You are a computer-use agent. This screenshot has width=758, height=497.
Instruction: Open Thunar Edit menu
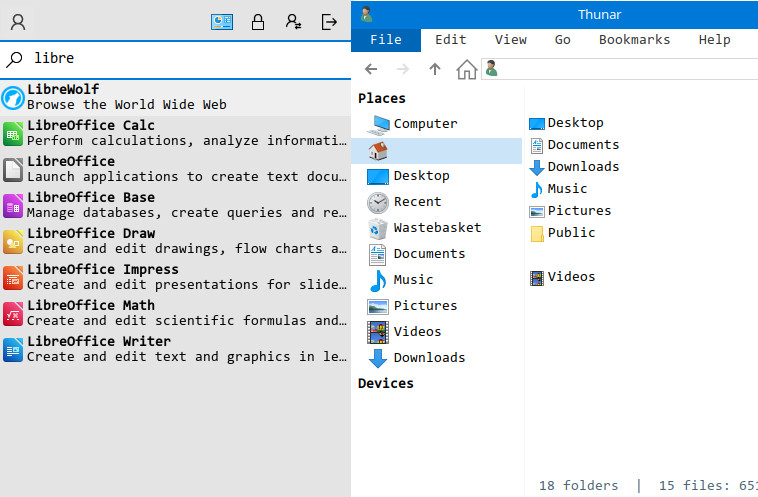point(451,40)
